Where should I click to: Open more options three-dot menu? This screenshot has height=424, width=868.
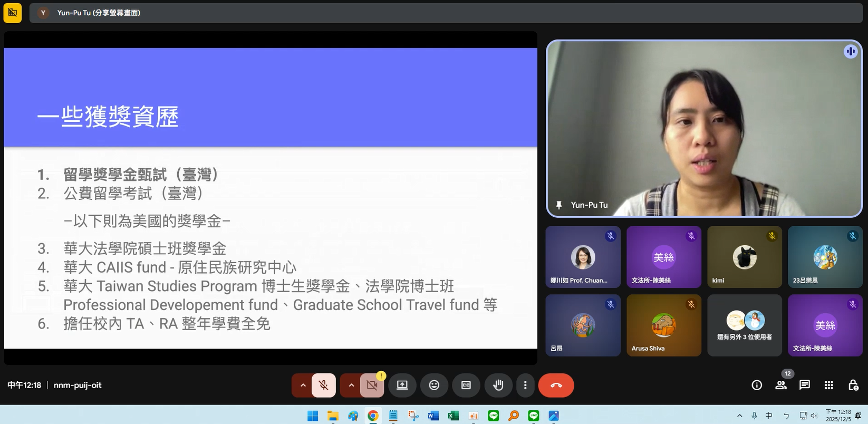(x=525, y=386)
